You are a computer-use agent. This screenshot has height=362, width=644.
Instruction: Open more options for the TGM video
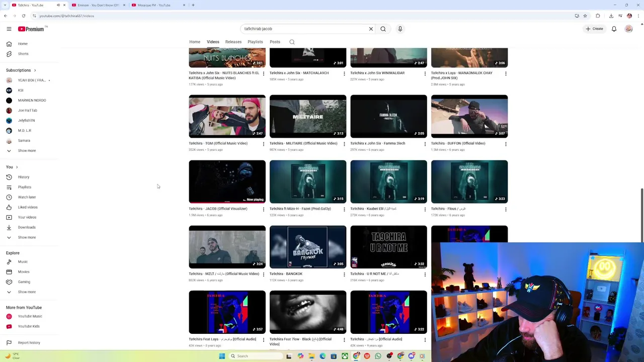click(x=263, y=144)
